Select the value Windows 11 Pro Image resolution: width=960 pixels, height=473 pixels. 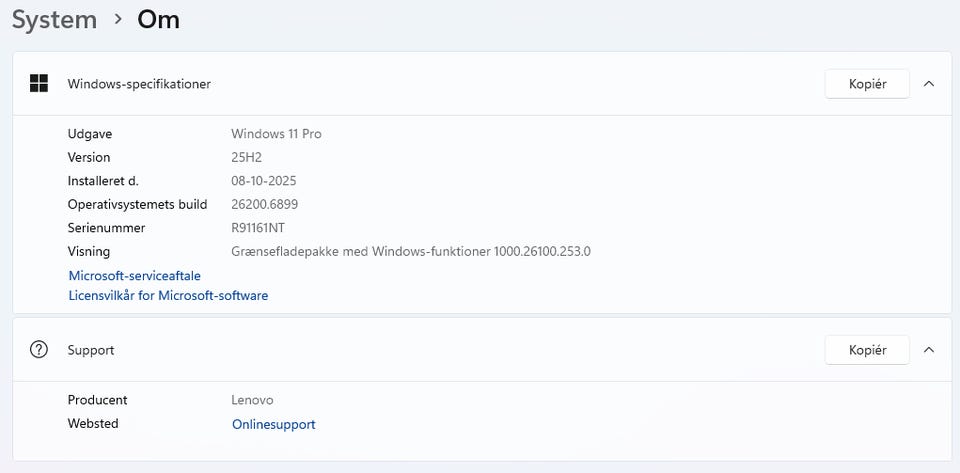coord(276,133)
